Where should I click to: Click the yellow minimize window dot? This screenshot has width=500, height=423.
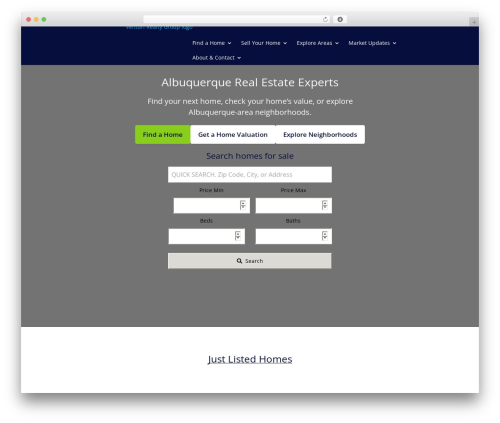(36, 19)
